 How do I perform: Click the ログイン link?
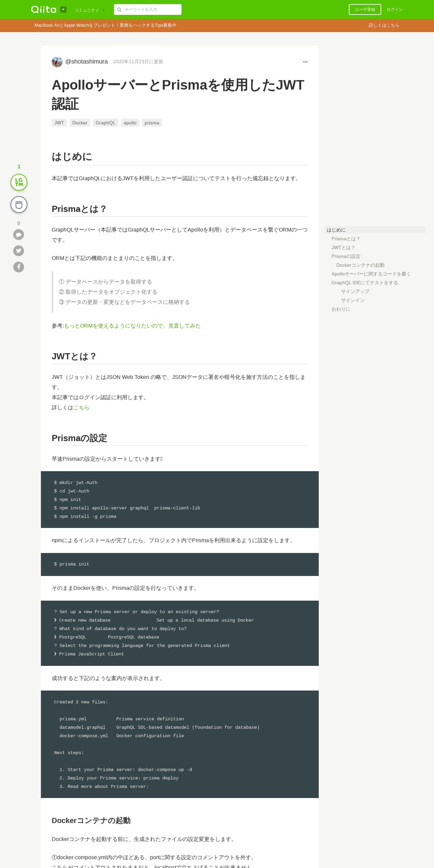[x=395, y=9]
